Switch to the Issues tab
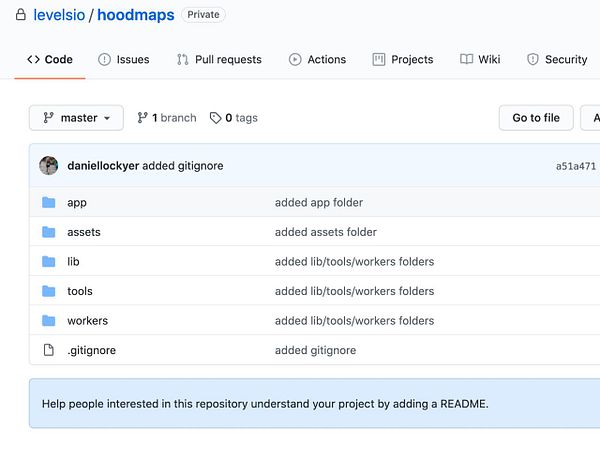 pyautogui.click(x=124, y=60)
